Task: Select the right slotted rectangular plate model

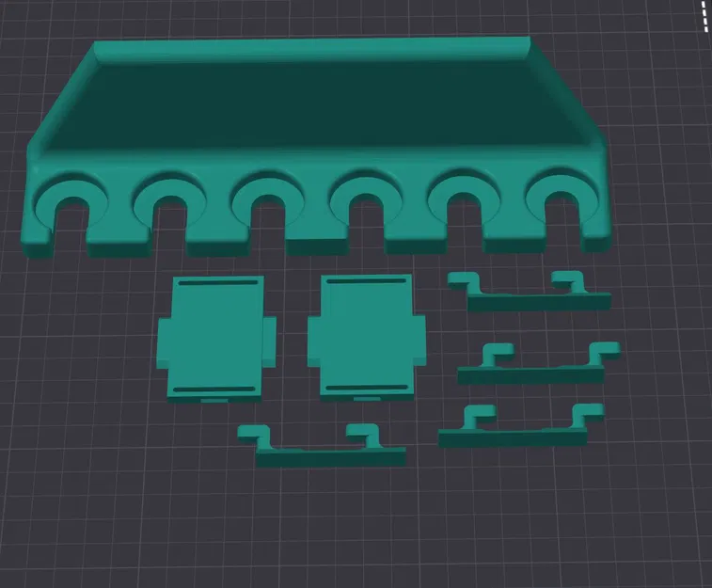Action: coord(366,337)
